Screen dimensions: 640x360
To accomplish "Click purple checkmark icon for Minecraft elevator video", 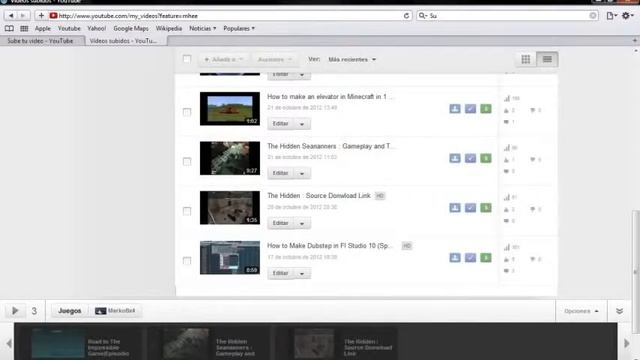I will point(470,109).
